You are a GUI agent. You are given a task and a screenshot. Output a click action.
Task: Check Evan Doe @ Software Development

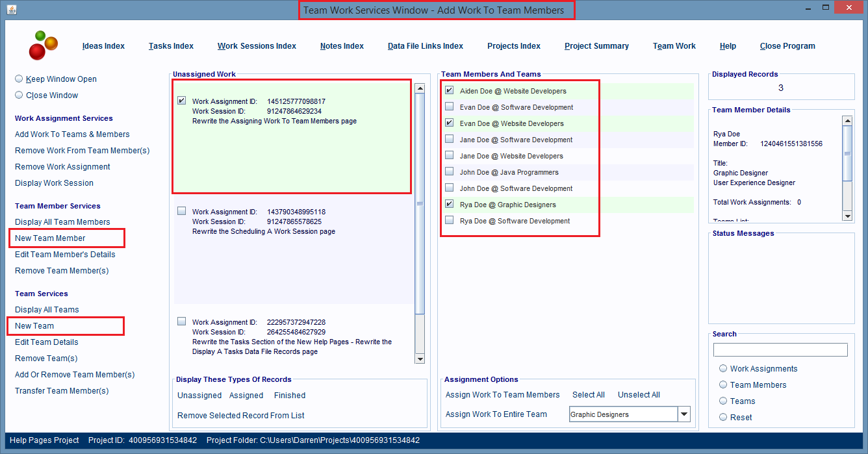(x=448, y=107)
